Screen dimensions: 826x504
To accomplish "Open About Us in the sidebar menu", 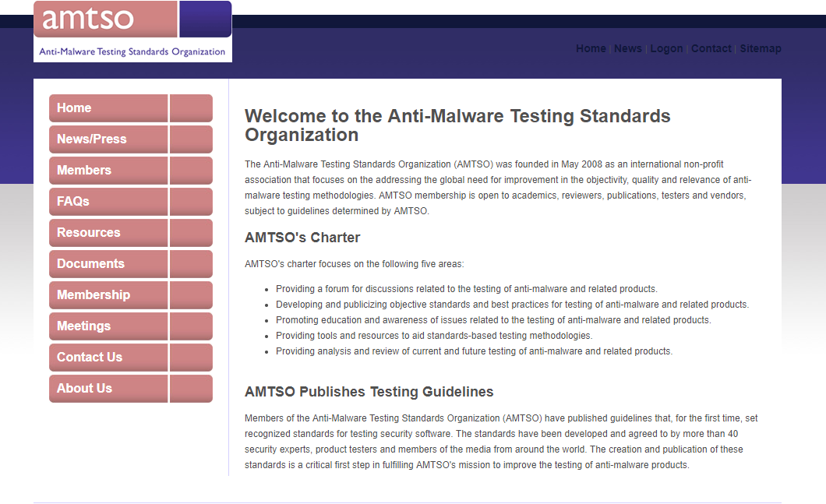I will [131, 388].
